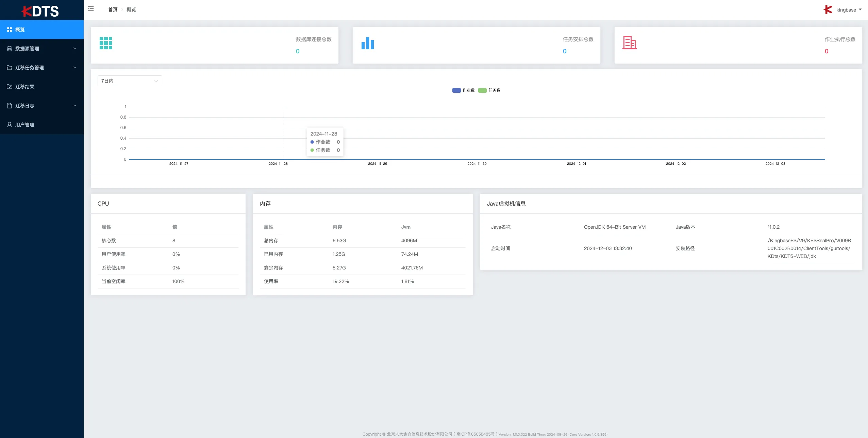Click the 迁移结果 results icon
Screen dimensions: 868x438
point(10,86)
